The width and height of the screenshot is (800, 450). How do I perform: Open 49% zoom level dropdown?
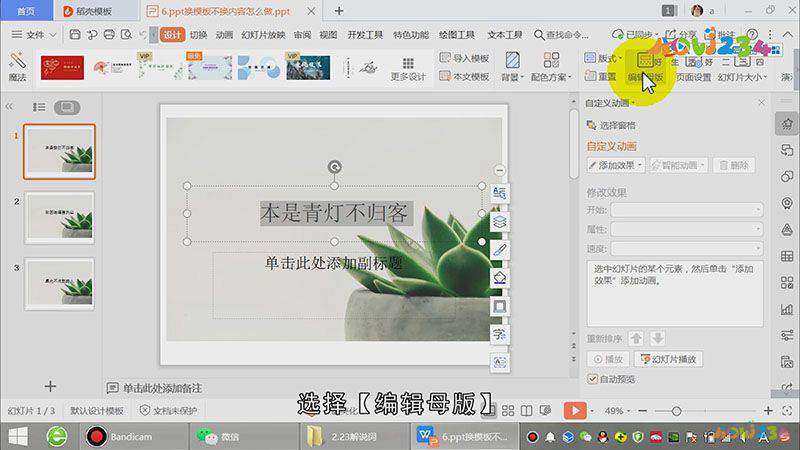[x=617, y=411]
